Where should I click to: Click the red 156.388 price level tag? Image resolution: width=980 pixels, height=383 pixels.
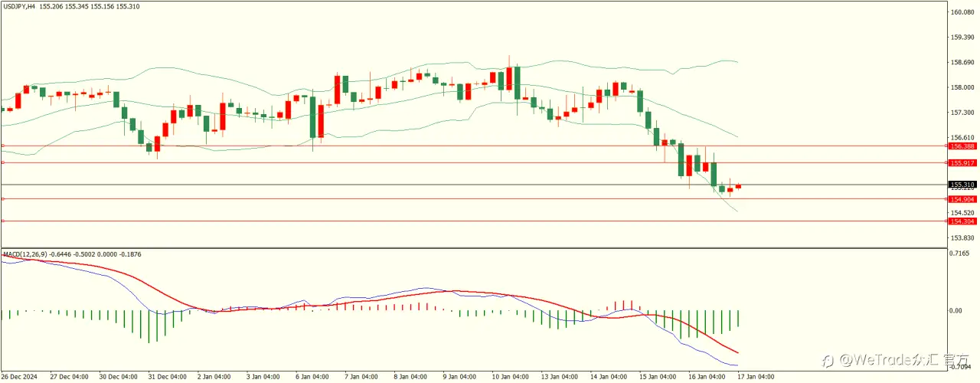962,146
